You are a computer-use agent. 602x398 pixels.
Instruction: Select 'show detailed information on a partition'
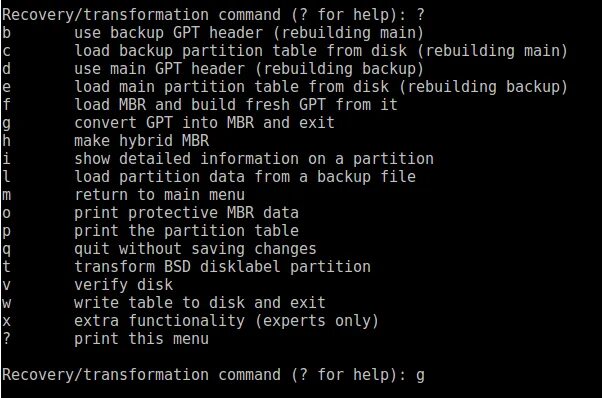[254, 159]
